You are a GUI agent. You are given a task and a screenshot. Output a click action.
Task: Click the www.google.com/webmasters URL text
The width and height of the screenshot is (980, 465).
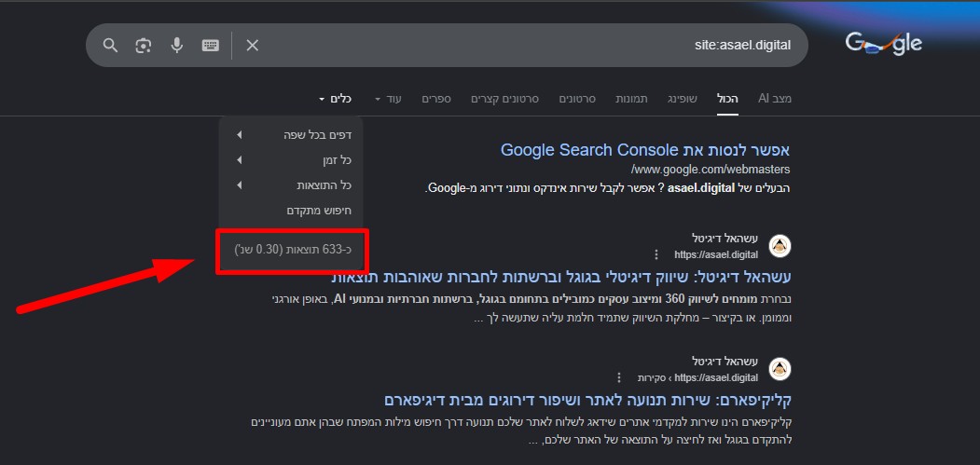pyautogui.click(x=711, y=170)
